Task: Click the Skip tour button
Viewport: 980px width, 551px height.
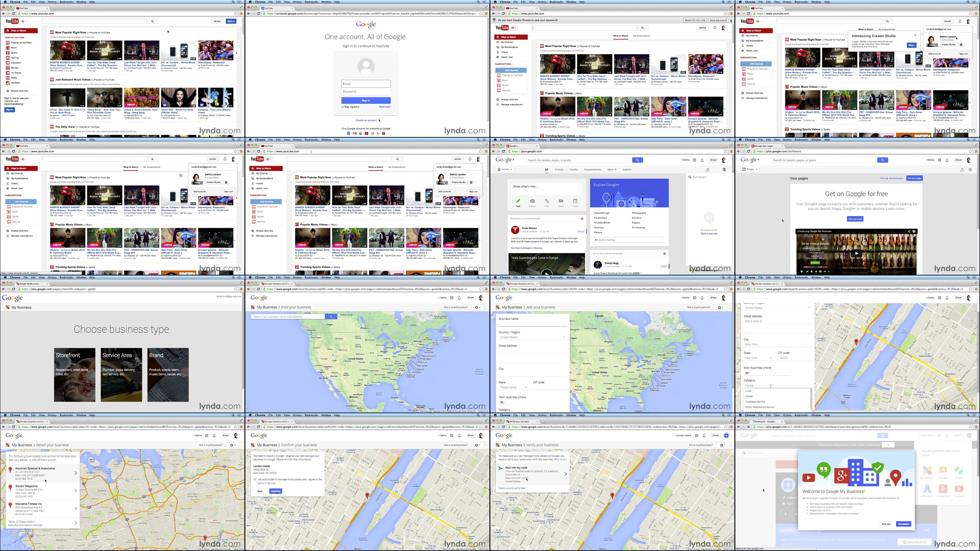Action: point(886,524)
